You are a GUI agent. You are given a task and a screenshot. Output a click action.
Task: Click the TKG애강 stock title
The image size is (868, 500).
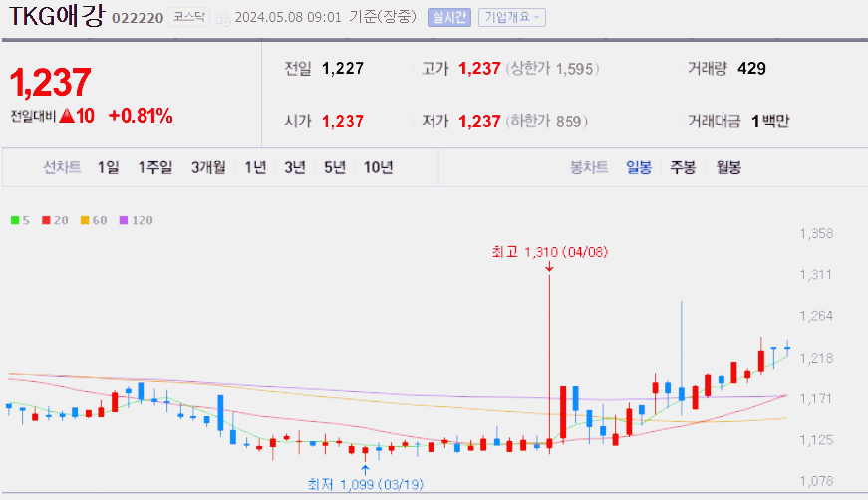pos(57,16)
